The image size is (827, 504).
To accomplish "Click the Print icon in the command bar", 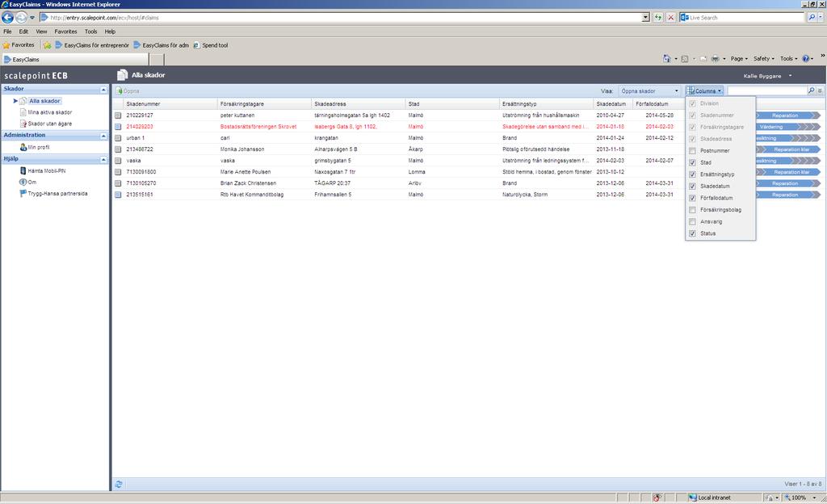I will 716,58.
